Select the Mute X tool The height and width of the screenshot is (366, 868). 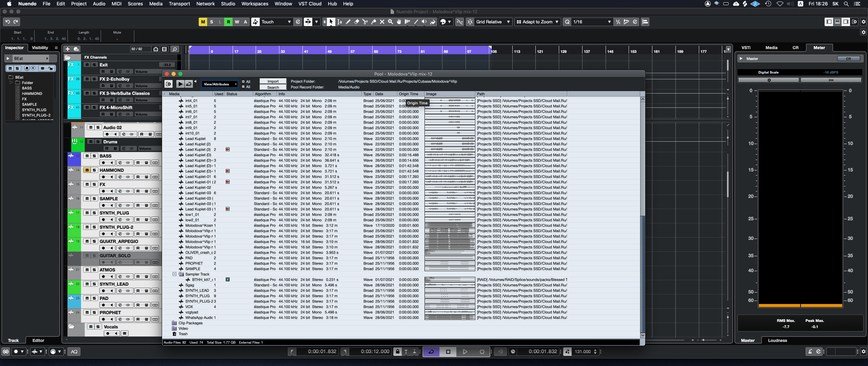pos(382,22)
